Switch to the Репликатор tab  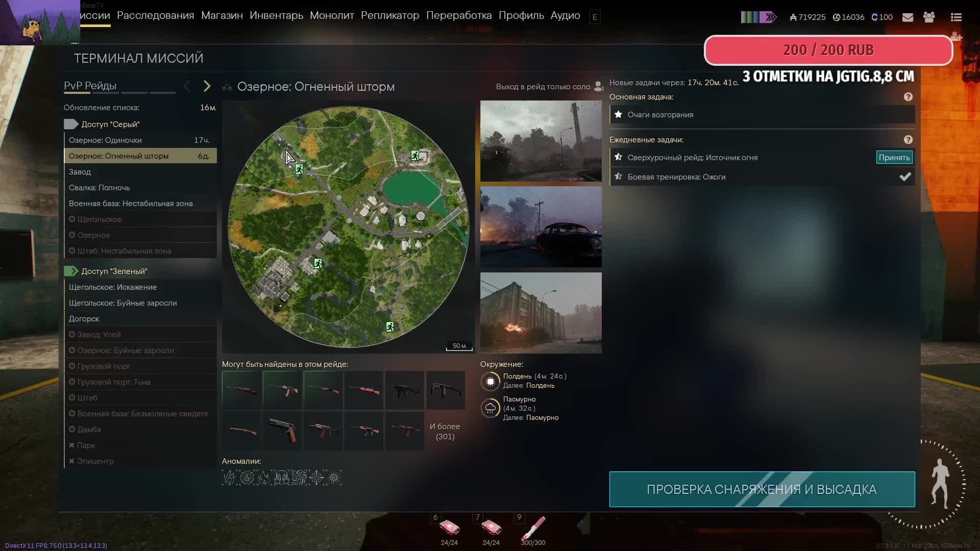[x=389, y=15]
